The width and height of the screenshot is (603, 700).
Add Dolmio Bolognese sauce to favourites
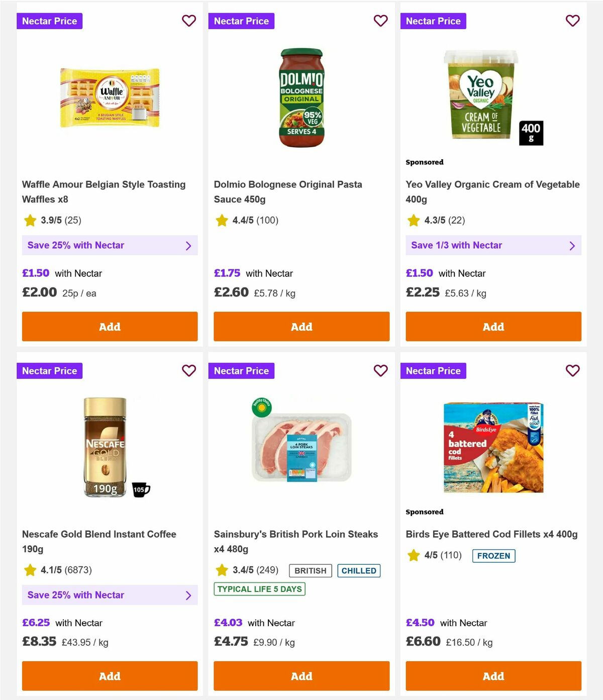(381, 21)
